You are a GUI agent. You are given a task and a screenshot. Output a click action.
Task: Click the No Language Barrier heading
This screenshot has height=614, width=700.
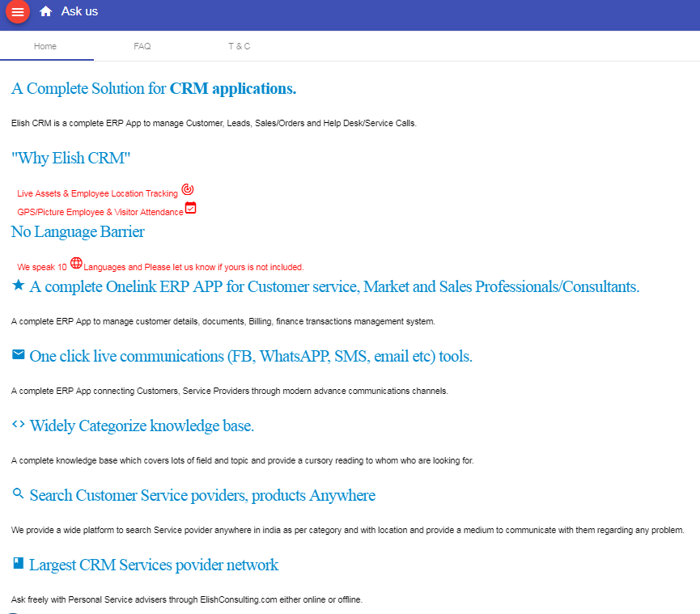(78, 232)
